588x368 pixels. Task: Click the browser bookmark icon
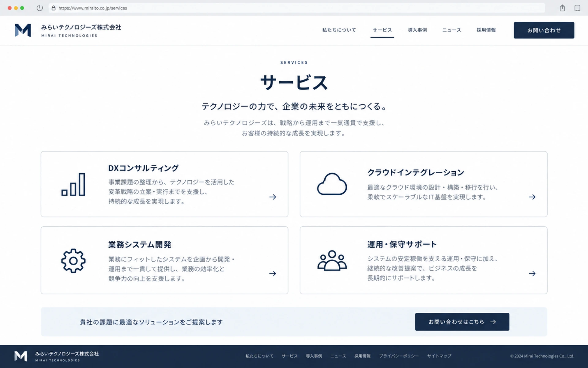tap(577, 8)
